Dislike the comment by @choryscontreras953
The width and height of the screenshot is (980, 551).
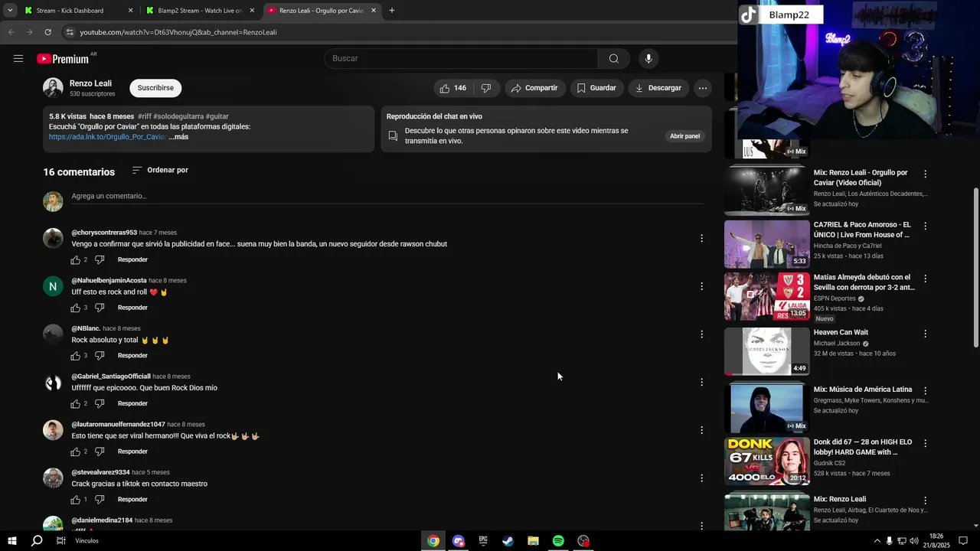coord(100,260)
